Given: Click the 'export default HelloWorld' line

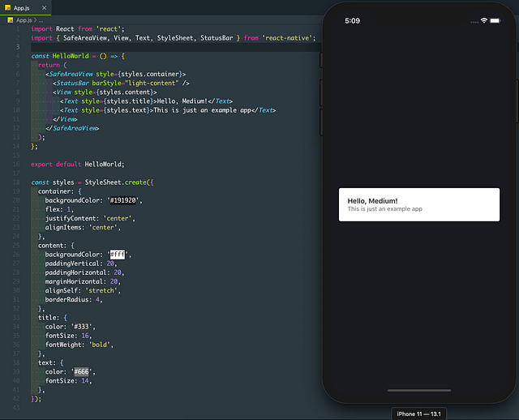Looking at the screenshot, I should [78, 164].
